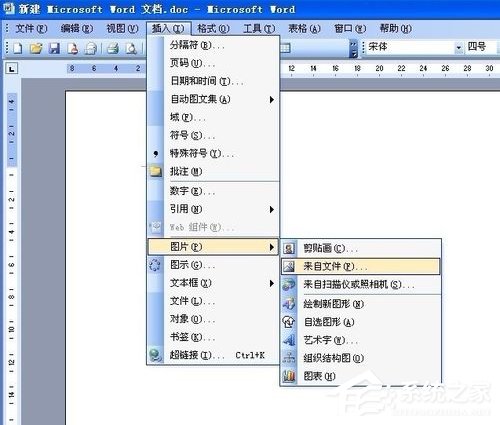Select 日期和时间(T)... entry
This screenshot has height=425, width=500.
click(x=213, y=81)
